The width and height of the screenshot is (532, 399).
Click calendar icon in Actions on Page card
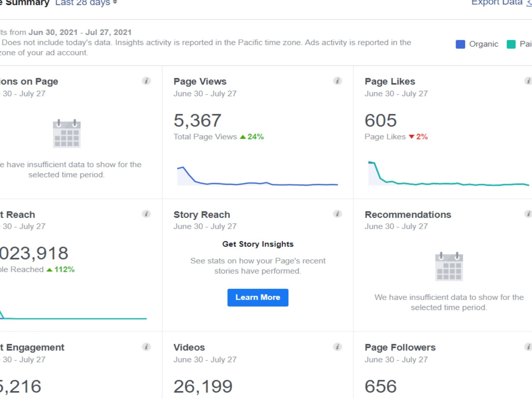[67, 134]
